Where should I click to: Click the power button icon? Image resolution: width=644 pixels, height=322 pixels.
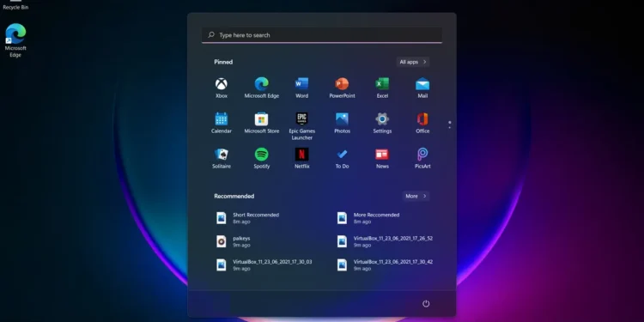coord(426,303)
